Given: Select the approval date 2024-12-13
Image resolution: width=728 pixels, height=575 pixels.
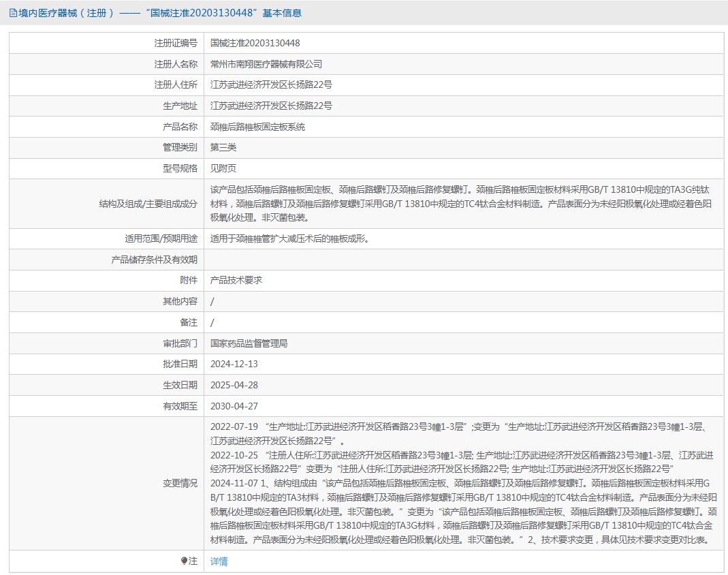Looking at the screenshot, I should 234,364.
